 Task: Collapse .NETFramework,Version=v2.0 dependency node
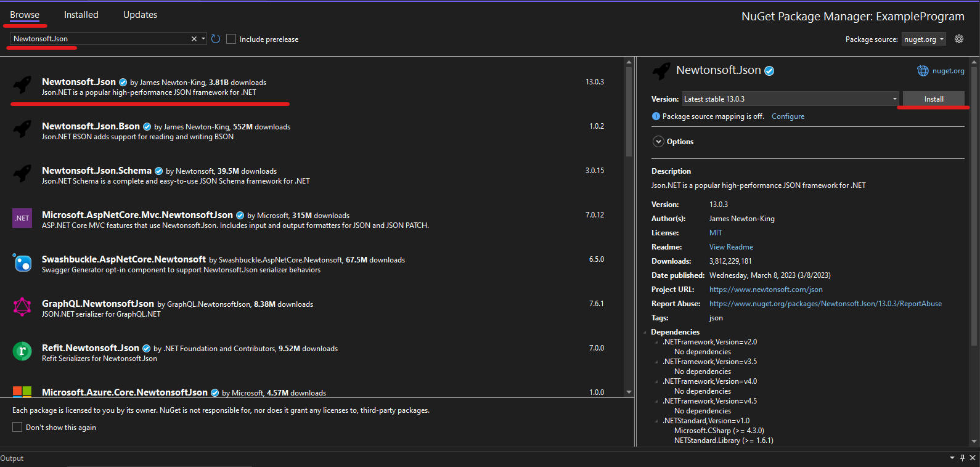[x=656, y=342]
